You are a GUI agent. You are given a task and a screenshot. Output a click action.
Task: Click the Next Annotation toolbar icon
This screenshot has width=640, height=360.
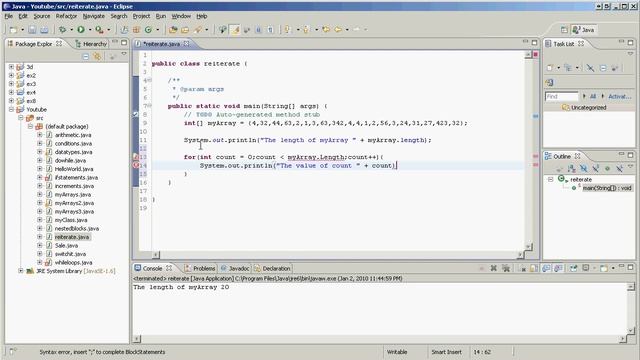coord(288,30)
